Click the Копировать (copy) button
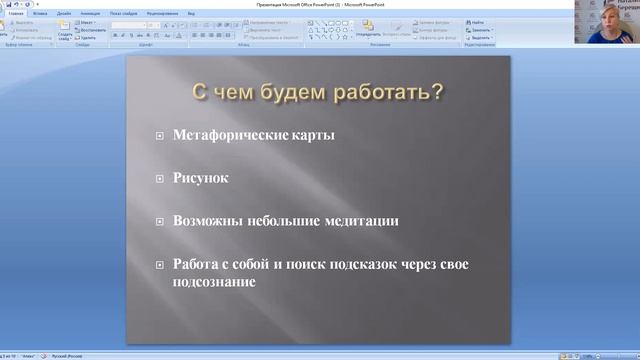Screen dimensions: 640x360 pos(24,30)
